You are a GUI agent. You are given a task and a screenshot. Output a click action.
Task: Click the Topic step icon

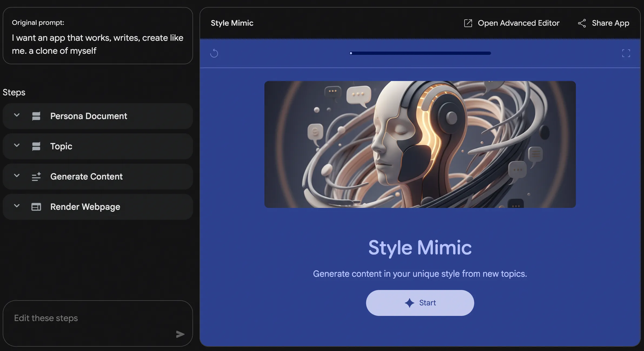(36, 146)
